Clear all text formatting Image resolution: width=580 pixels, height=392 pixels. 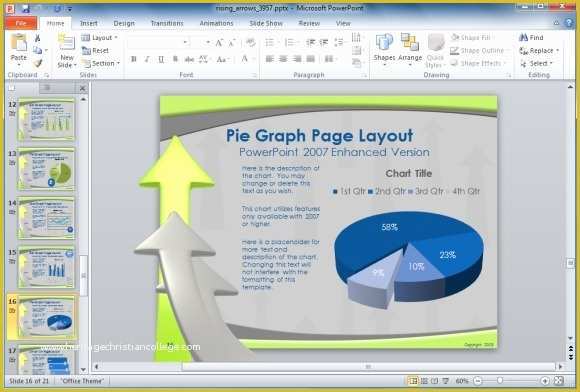point(250,43)
